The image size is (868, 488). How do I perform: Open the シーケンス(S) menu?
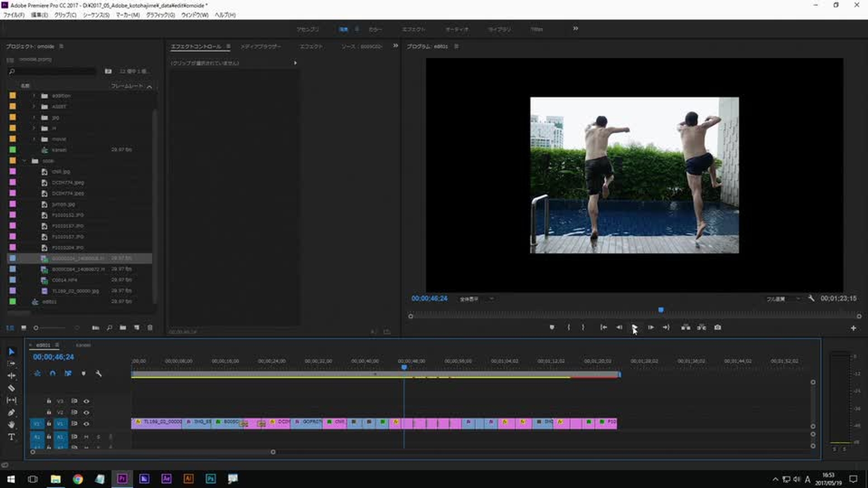click(96, 15)
